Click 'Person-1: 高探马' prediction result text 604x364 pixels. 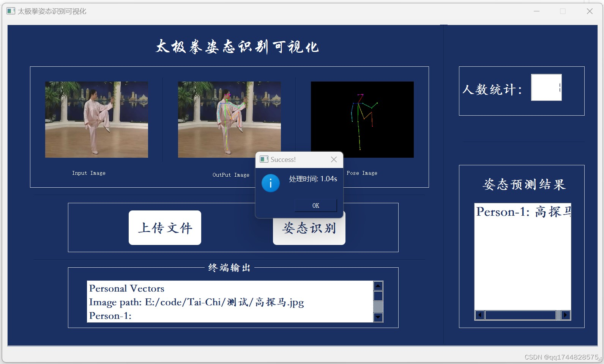click(524, 212)
